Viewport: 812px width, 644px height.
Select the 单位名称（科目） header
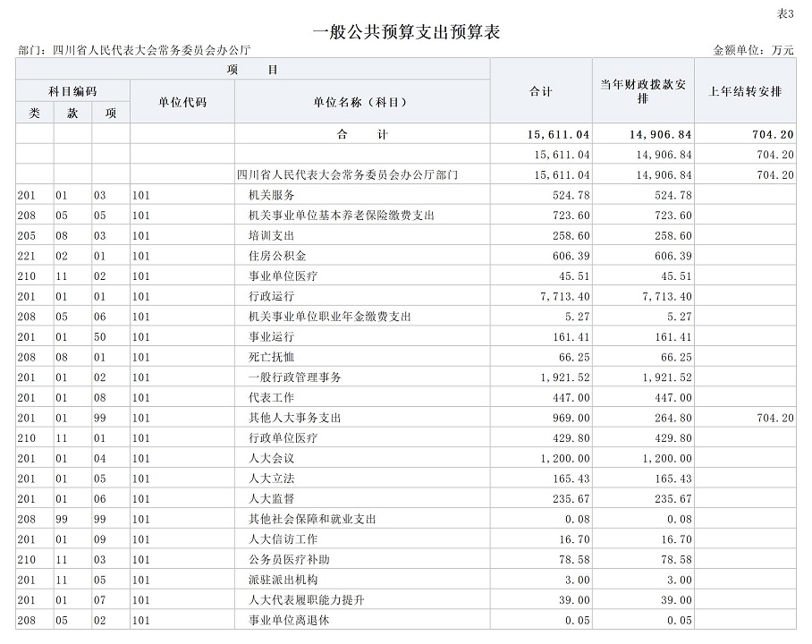point(362,102)
